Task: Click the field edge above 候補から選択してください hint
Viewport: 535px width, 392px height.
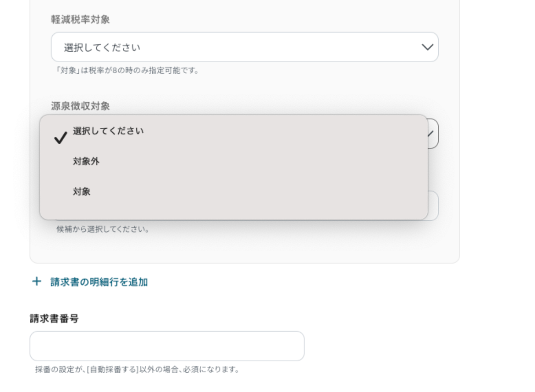Action: click(x=433, y=206)
